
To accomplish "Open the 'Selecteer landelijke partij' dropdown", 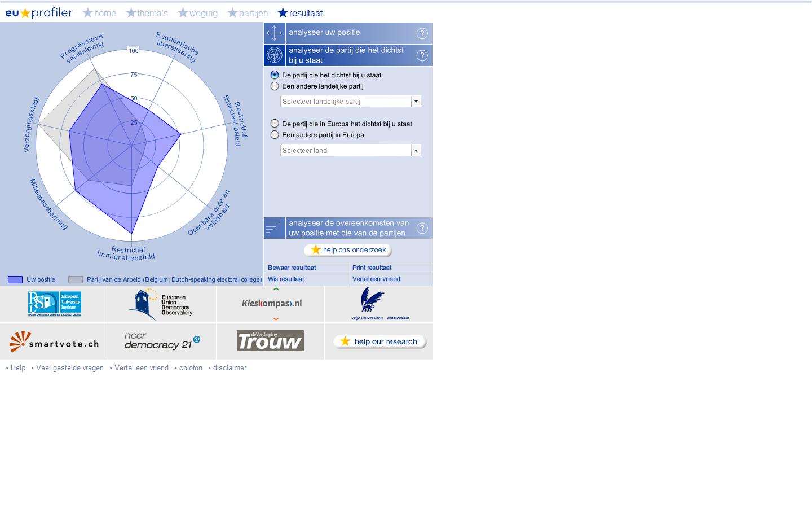I will (x=416, y=102).
